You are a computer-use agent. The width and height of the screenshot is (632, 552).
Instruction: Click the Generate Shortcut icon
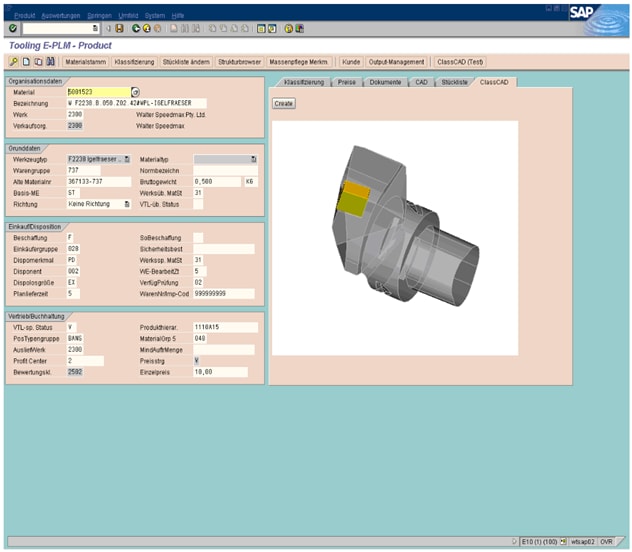(x=272, y=28)
